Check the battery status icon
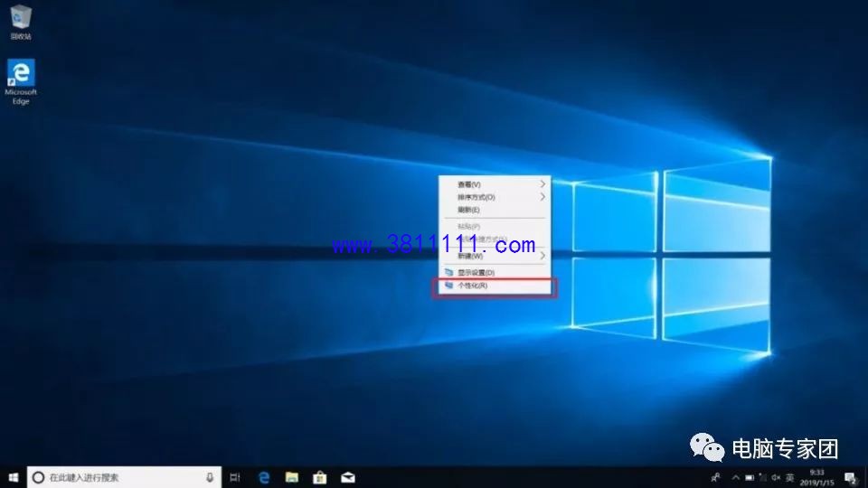This screenshot has width=868, height=488. [x=749, y=477]
